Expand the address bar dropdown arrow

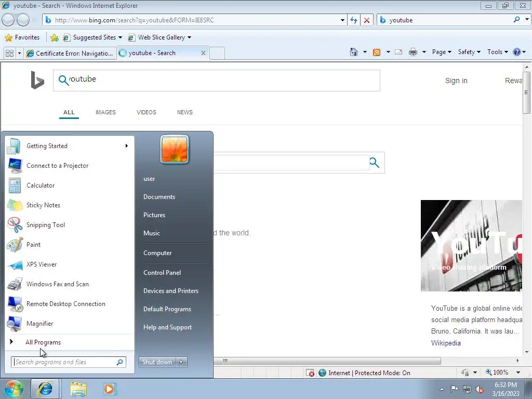342,20
